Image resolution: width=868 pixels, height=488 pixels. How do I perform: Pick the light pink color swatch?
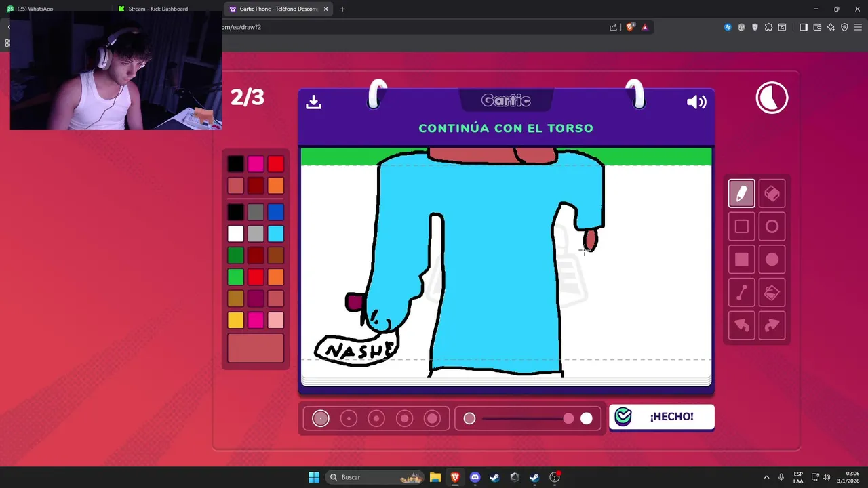(x=275, y=320)
